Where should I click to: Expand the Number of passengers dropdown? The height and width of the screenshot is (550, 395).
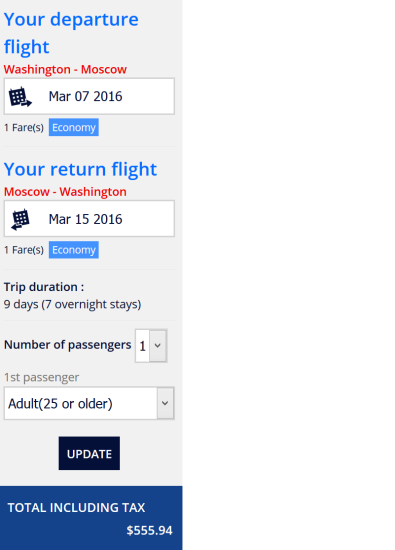(x=151, y=346)
